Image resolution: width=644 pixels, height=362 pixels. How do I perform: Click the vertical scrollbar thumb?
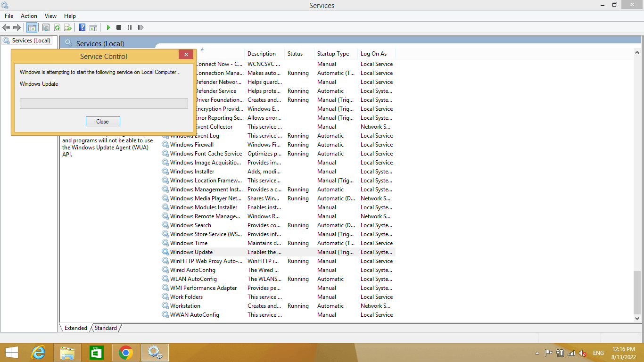637,292
